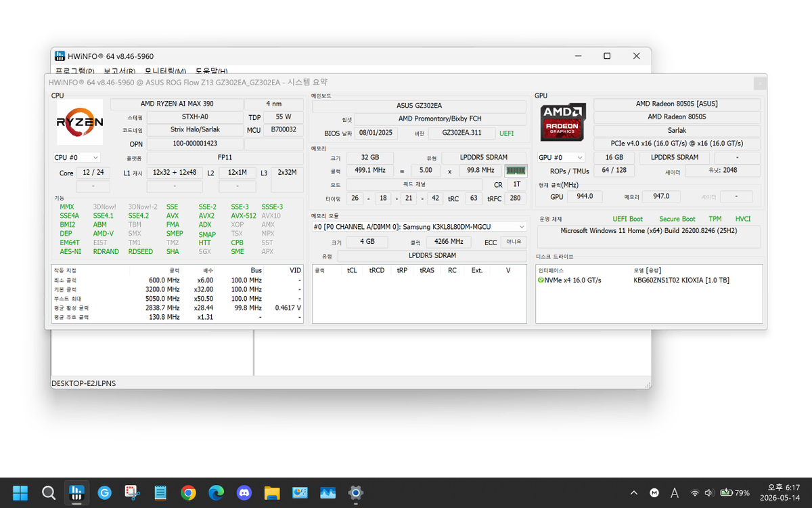Select the NVMe x4 16.0 GT/s drive row
812x508 pixels.
(649, 280)
